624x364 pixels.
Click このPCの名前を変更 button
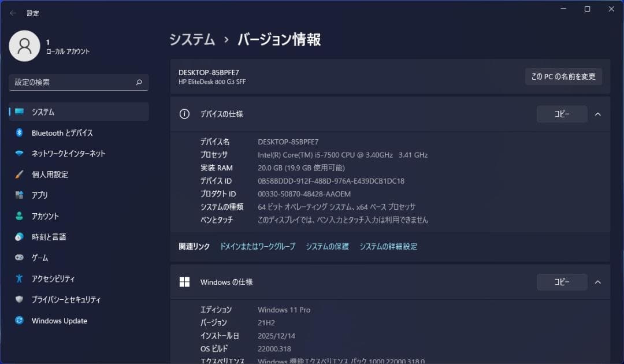pyautogui.click(x=563, y=76)
